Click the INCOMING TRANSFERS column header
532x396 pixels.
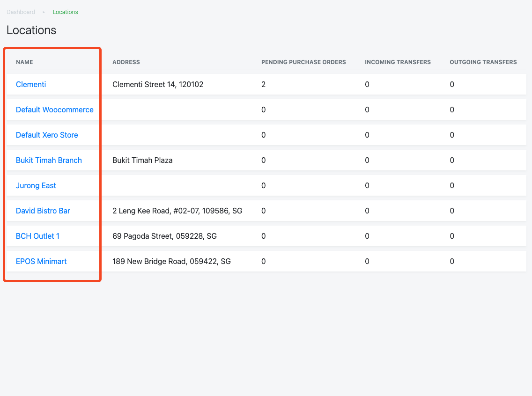[398, 62]
